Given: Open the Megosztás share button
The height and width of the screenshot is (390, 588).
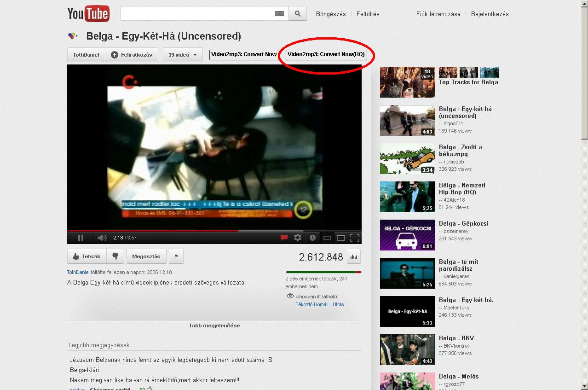Looking at the screenshot, I should [146, 256].
